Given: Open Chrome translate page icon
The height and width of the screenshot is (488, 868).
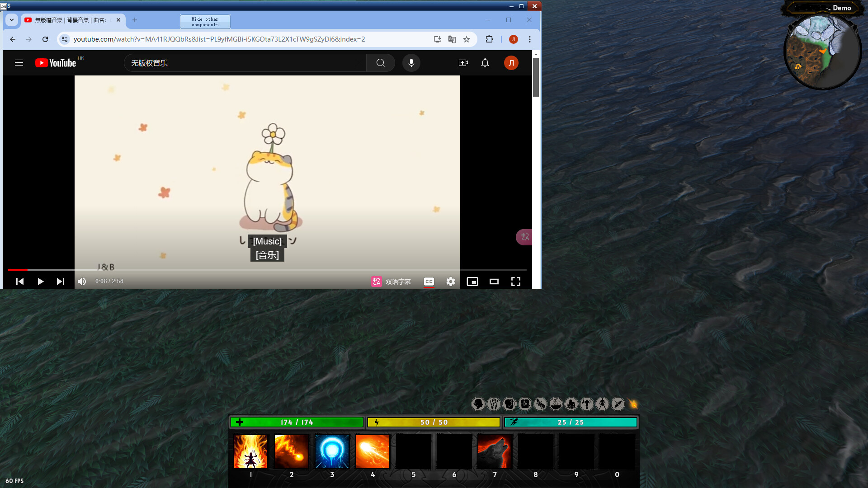Looking at the screenshot, I should pyautogui.click(x=452, y=39).
